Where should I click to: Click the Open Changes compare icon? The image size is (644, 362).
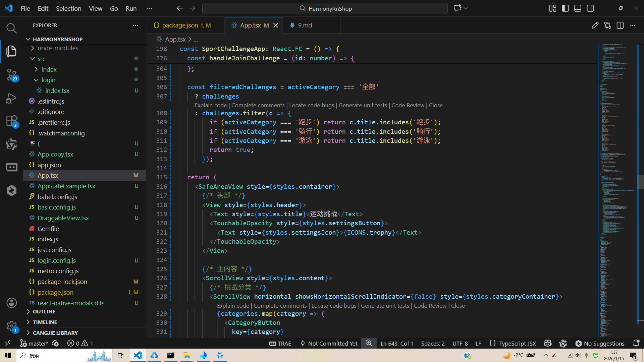[x=607, y=25]
